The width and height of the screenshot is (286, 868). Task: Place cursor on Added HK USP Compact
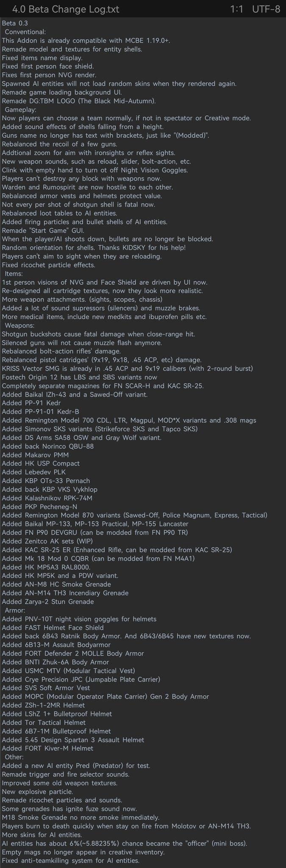tap(41, 463)
